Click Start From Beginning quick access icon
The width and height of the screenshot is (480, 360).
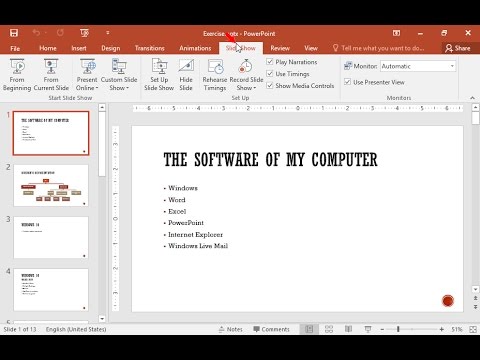click(x=84, y=33)
